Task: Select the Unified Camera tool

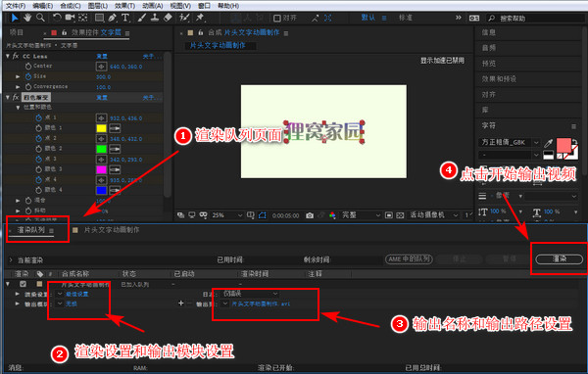Action: (x=70, y=18)
